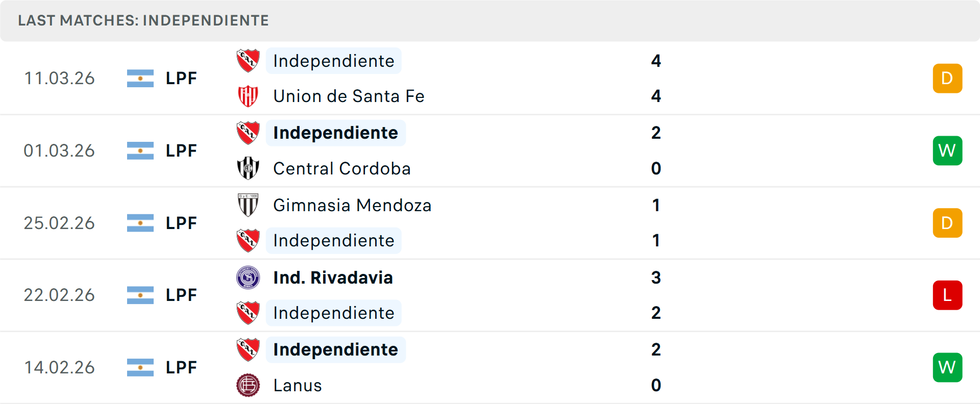This screenshot has height=404, width=980.
Task: Click the D badge for the Gimnasia draw
Action: click(x=947, y=223)
